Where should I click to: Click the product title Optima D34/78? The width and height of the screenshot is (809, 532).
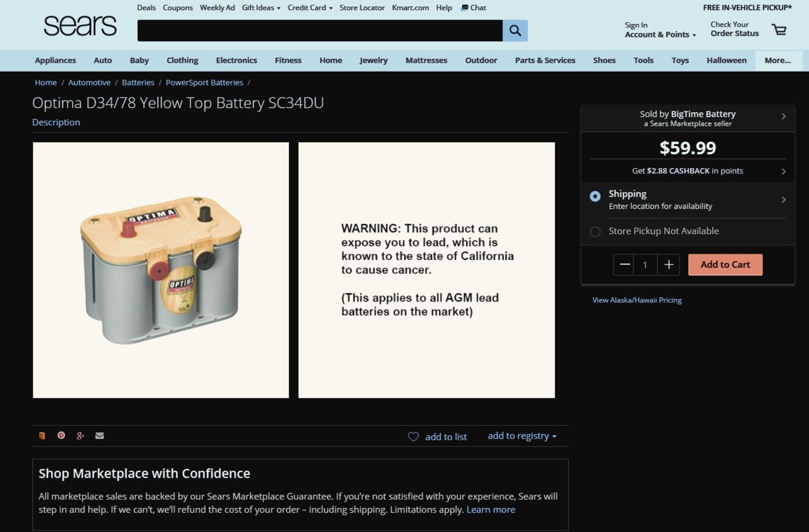178,103
